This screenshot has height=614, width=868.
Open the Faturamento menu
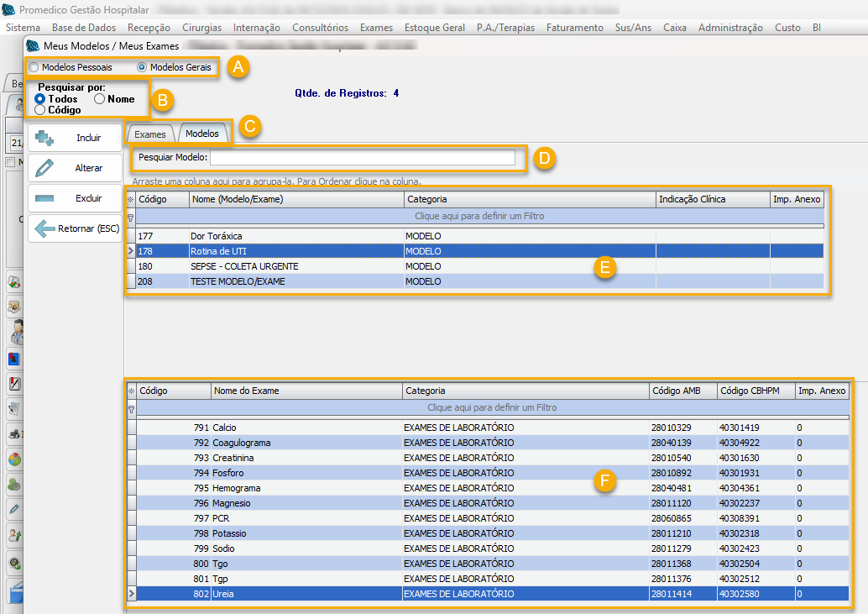(574, 28)
